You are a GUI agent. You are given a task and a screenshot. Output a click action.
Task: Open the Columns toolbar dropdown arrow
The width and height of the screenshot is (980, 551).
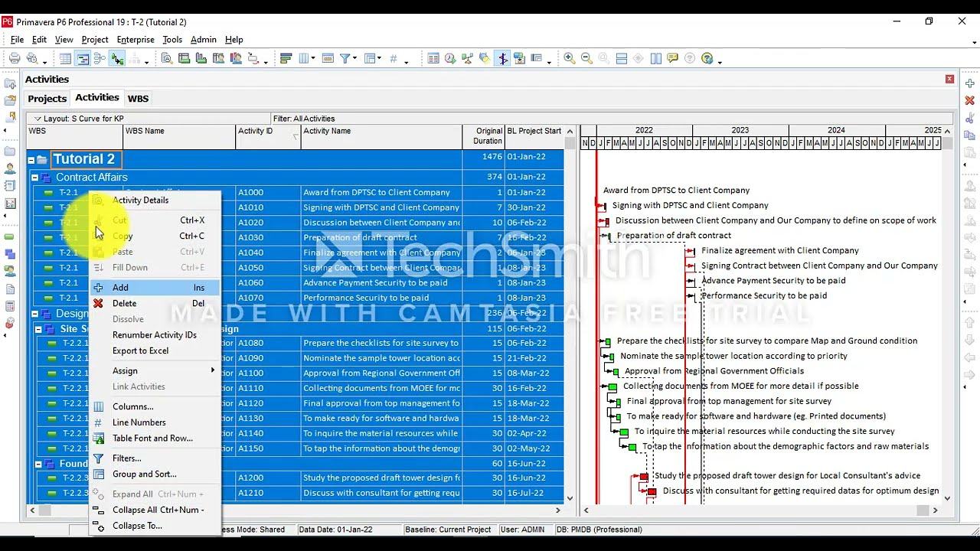314,60
